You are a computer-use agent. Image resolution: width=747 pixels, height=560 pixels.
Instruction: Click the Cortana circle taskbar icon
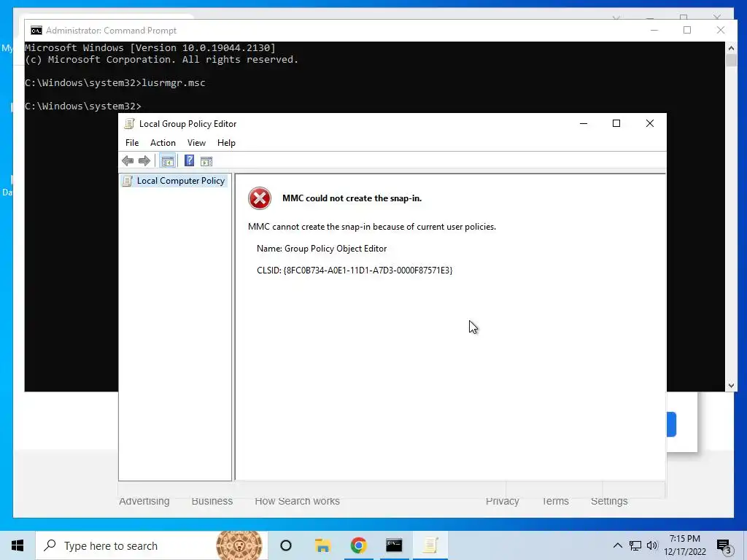tap(286, 545)
